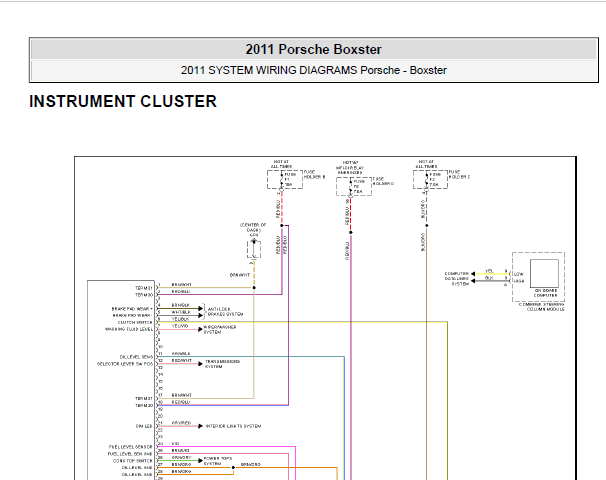This screenshot has width=606, height=480.
Task: Click the Fuse Holder D dashed fuse box
Action: (x=354, y=186)
